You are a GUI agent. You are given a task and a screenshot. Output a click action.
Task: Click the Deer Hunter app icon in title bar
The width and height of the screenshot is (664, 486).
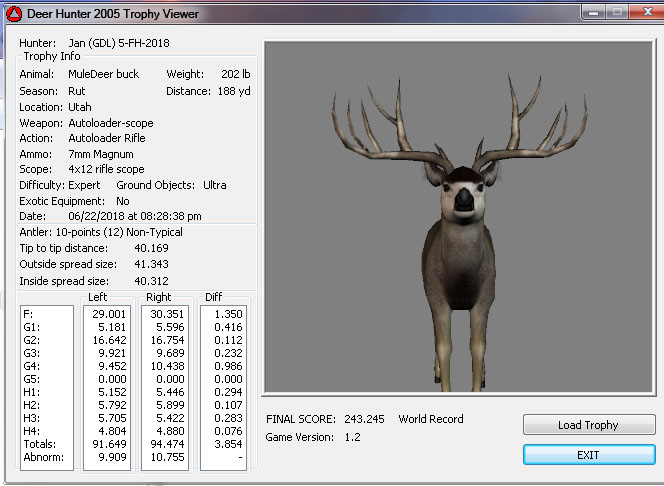(13, 14)
